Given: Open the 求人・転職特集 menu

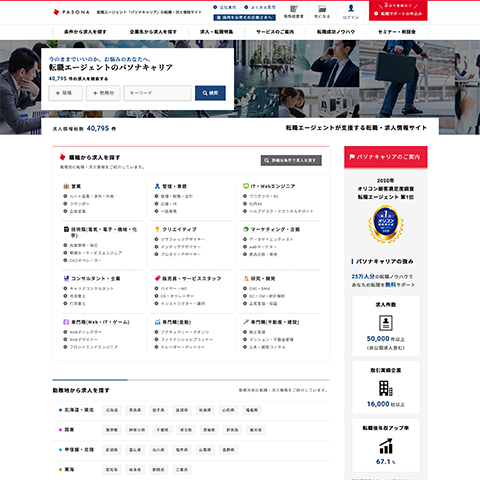Looking at the screenshot, I should point(217,32).
